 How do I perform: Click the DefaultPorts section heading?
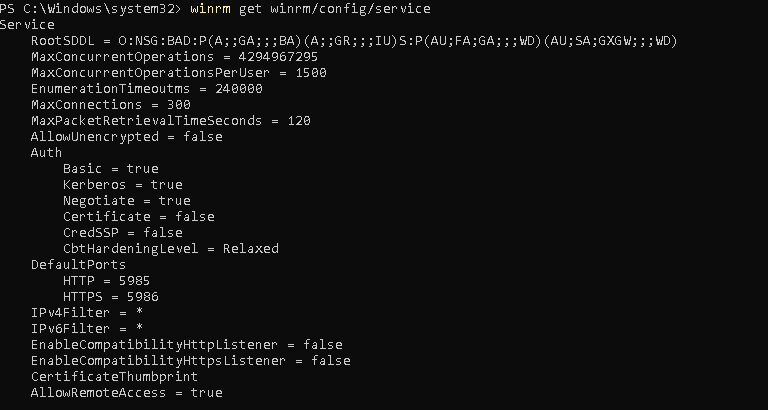tap(78, 265)
